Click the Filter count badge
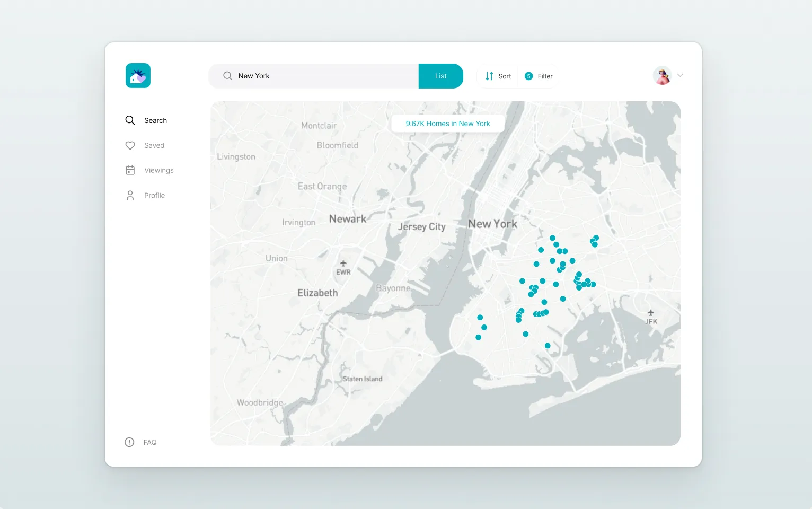The height and width of the screenshot is (509, 812). point(528,76)
